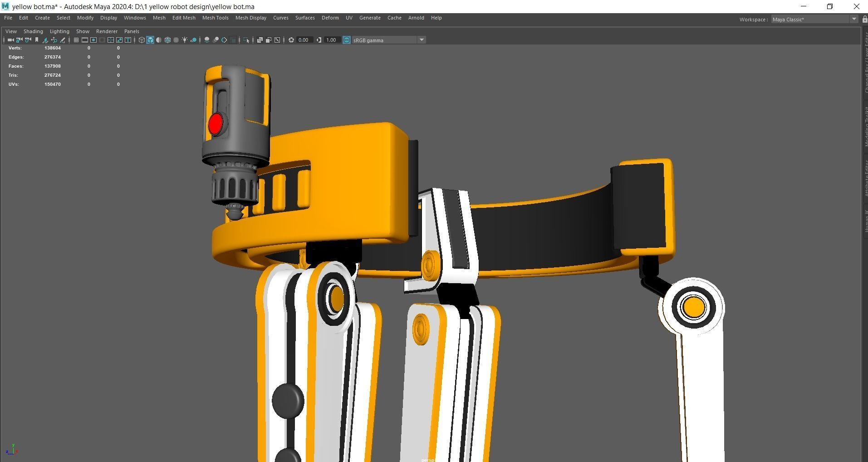Open the panel Renderer menu
868x462 pixels.
click(107, 31)
